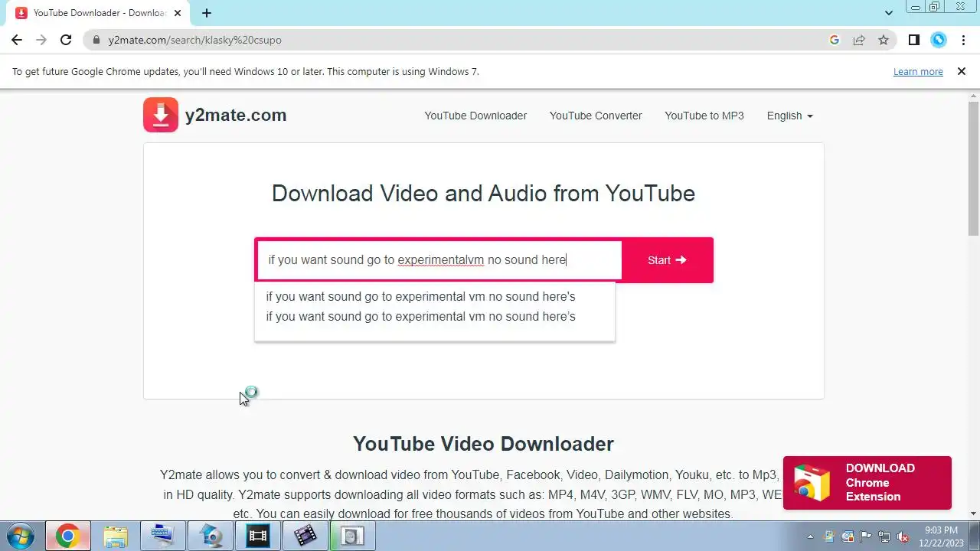The width and height of the screenshot is (980, 551).
Task: Go back using the browser back arrow
Action: 17,40
